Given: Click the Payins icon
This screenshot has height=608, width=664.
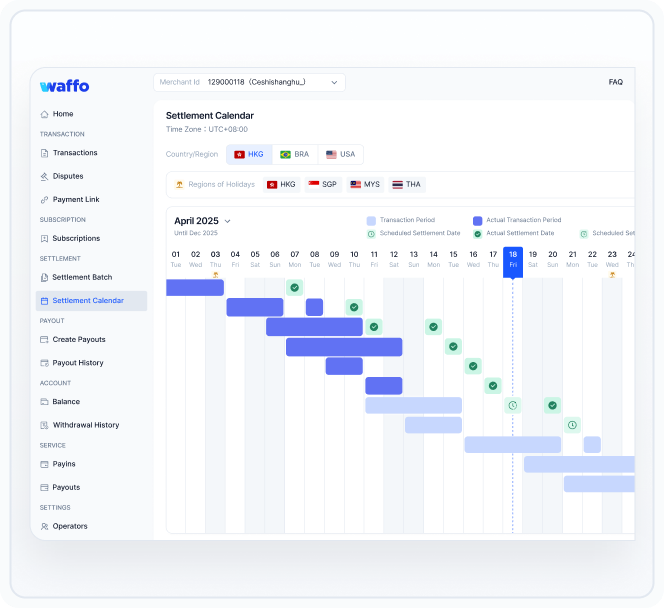Looking at the screenshot, I should [44, 464].
